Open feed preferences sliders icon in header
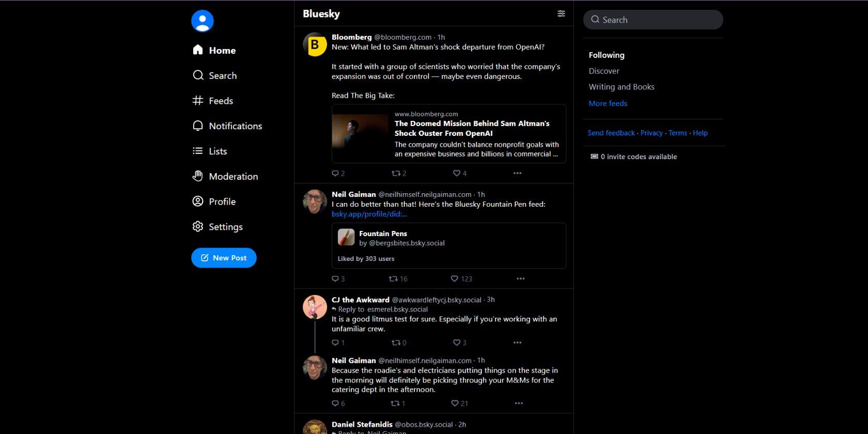Screen dimensions: 868x434 561,13
